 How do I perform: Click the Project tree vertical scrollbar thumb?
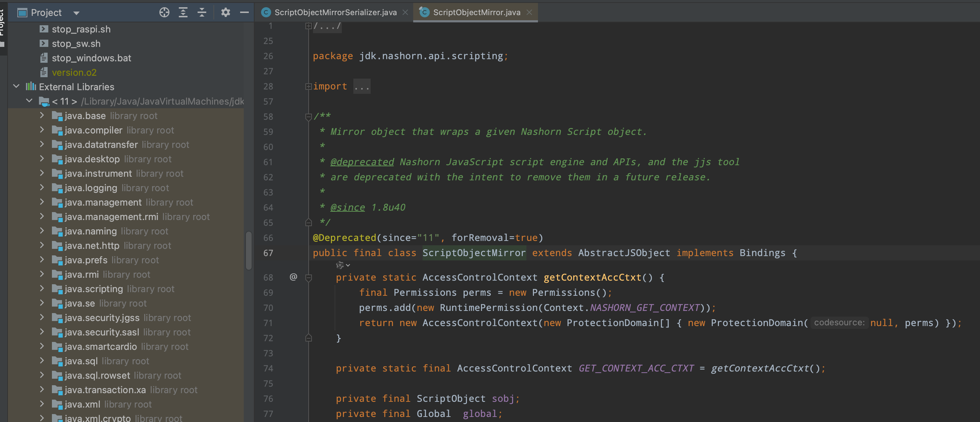click(x=249, y=250)
